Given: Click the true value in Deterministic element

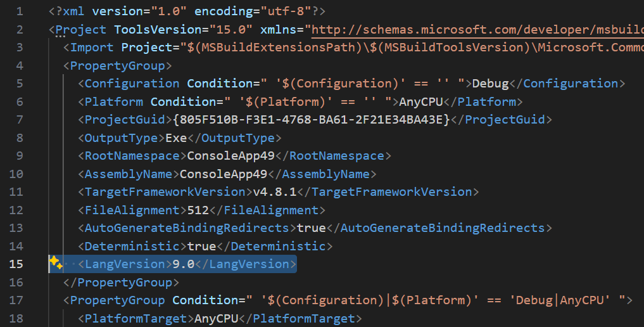Looking at the screenshot, I should [x=201, y=246].
